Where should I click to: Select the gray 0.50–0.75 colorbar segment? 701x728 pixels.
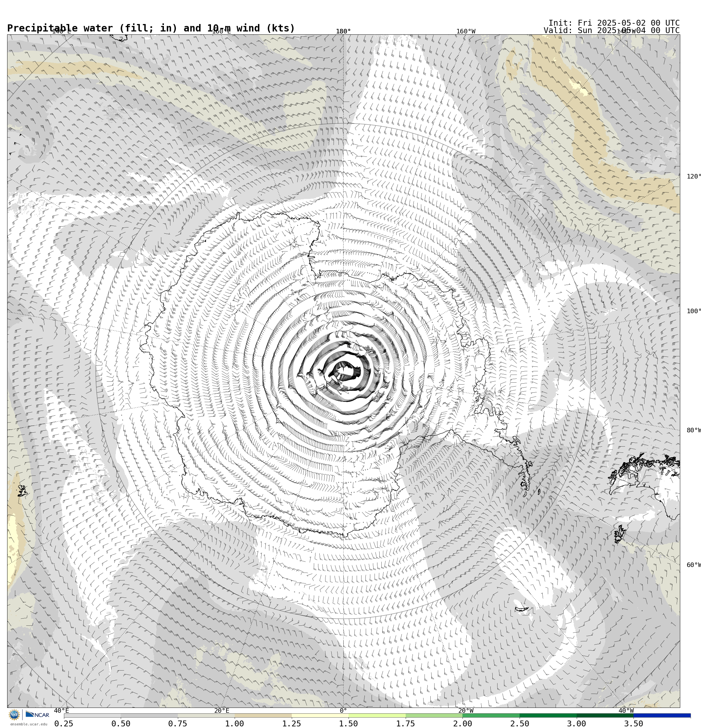(149, 715)
